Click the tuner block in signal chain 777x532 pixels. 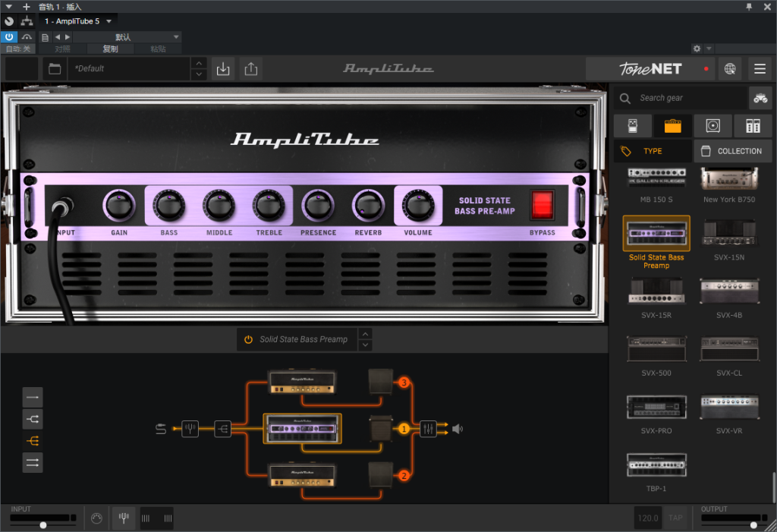coord(190,428)
